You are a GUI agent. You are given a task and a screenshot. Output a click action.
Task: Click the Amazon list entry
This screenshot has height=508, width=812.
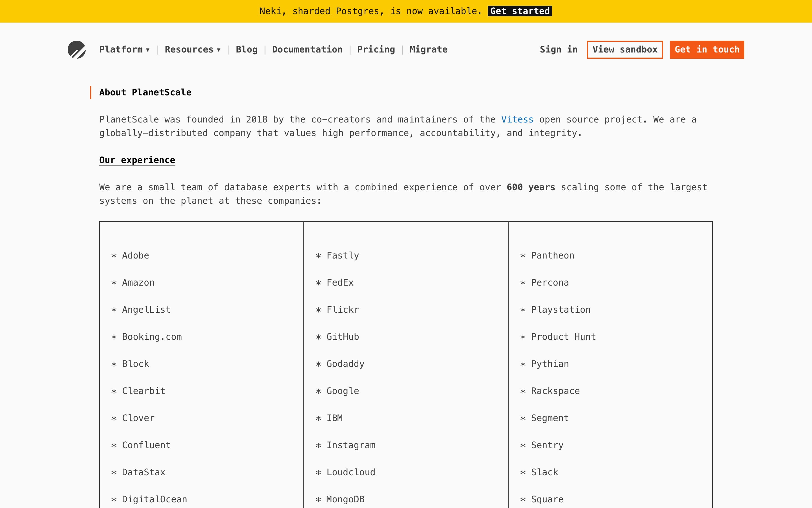pos(138,283)
